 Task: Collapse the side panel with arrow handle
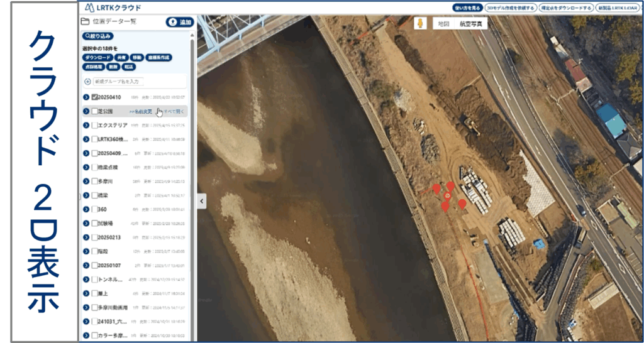[201, 201]
